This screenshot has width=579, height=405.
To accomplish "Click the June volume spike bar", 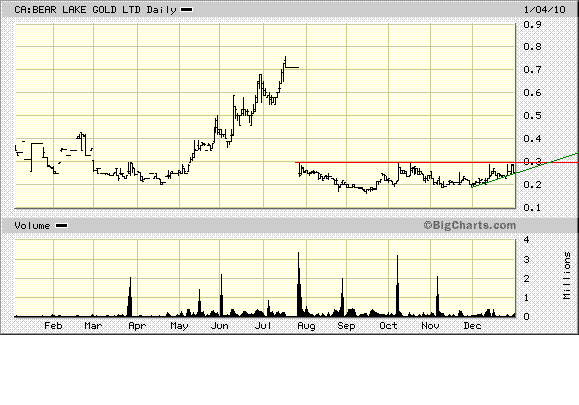I will pyautogui.click(x=221, y=295).
